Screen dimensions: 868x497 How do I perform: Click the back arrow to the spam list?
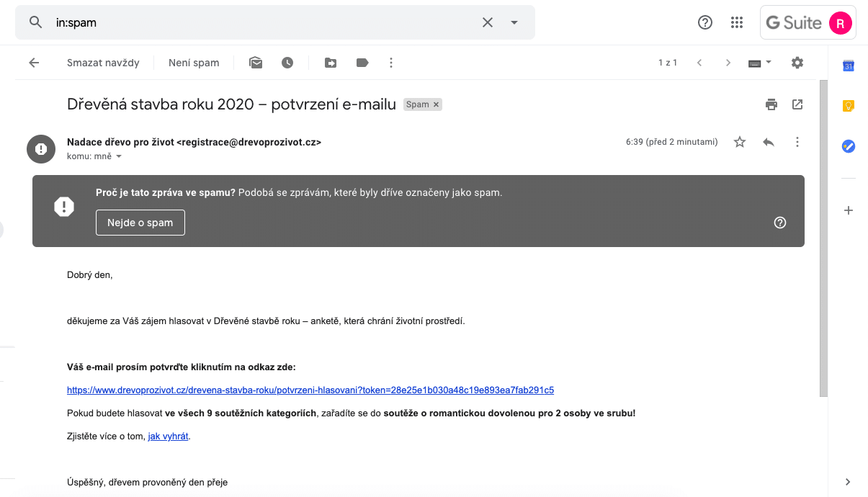pos(34,63)
